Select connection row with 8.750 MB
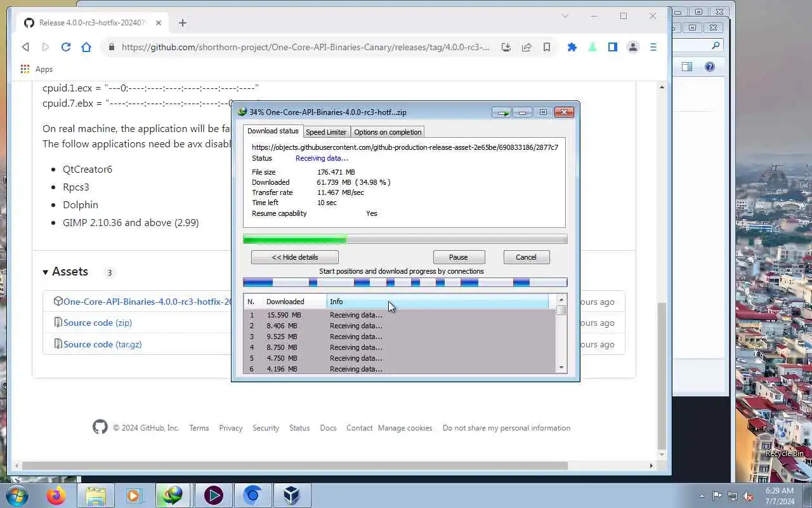The image size is (812, 508). click(x=400, y=347)
